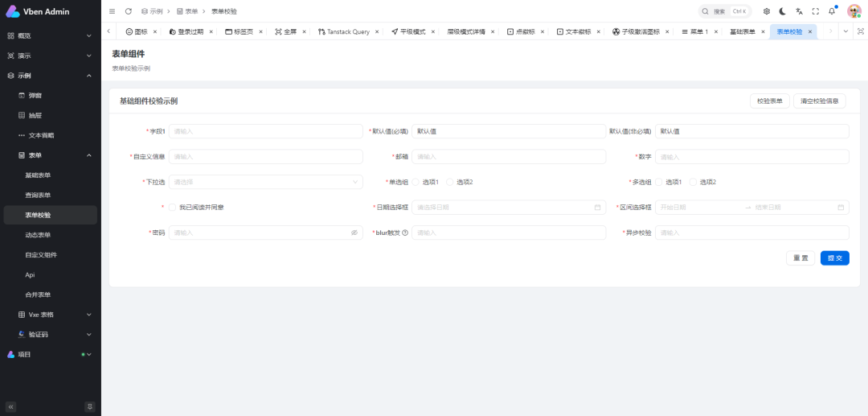Toggle password visibility eye icon in 密码 field

coord(354,233)
